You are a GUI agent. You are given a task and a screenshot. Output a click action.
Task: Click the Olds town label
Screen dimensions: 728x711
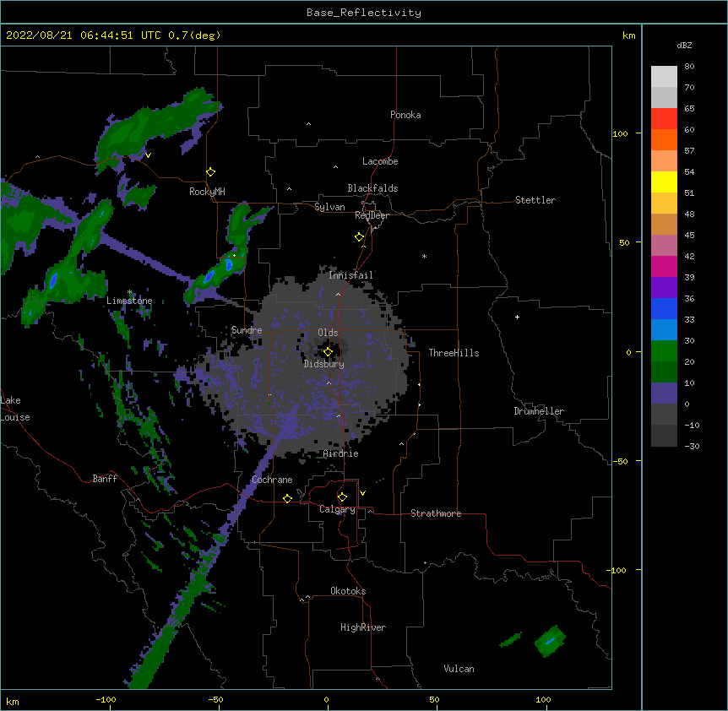pos(328,333)
